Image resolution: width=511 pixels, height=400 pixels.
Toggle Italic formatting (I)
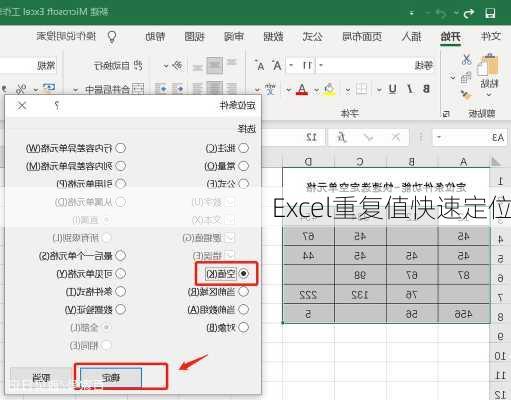[410, 89]
